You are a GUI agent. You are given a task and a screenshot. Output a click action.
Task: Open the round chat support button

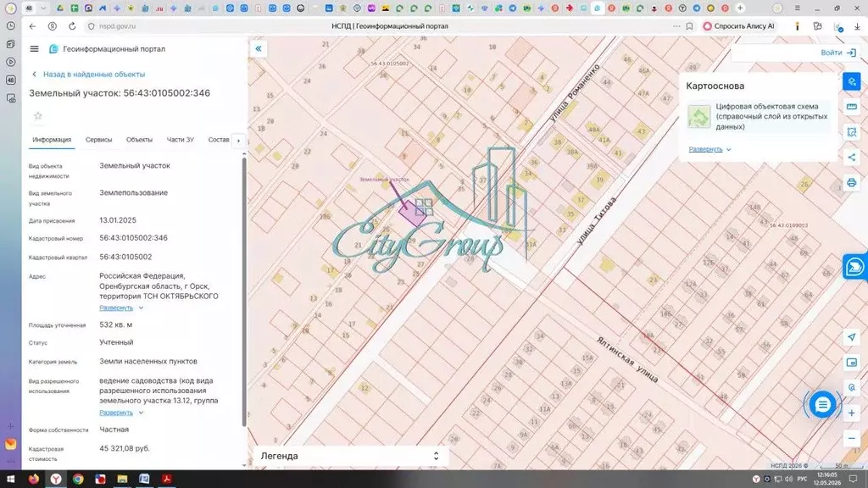point(822,404)
